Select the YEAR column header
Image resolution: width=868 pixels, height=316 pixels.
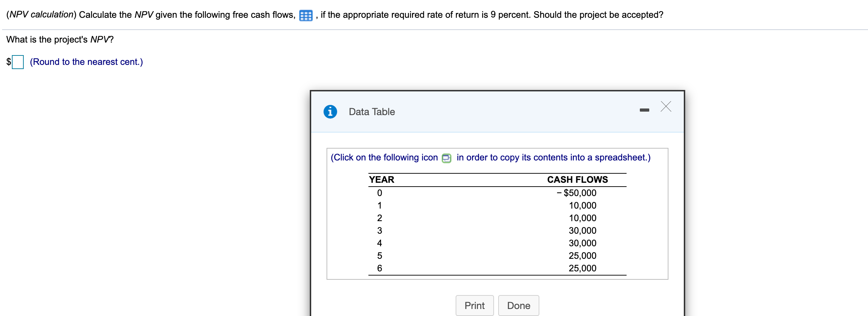coord(382,180)
